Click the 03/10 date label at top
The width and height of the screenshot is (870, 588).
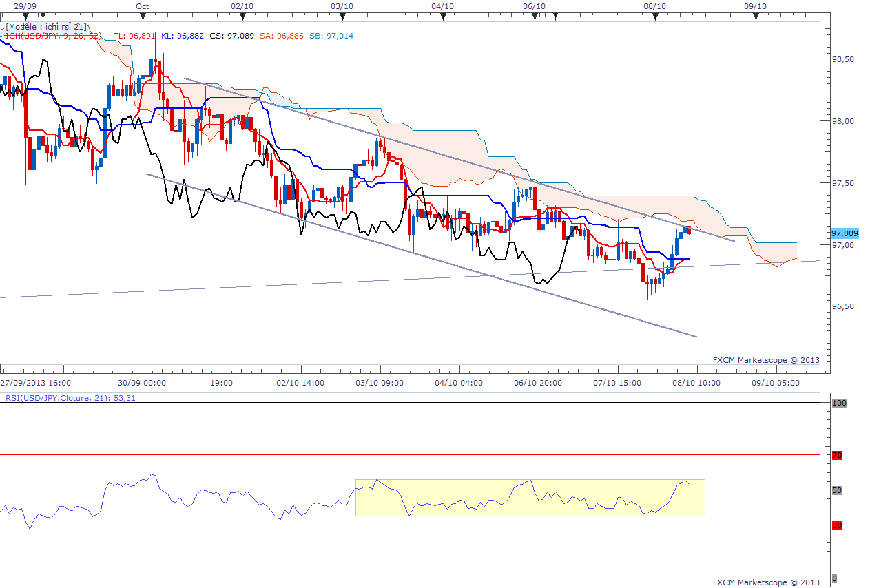(x=342, y=6)
